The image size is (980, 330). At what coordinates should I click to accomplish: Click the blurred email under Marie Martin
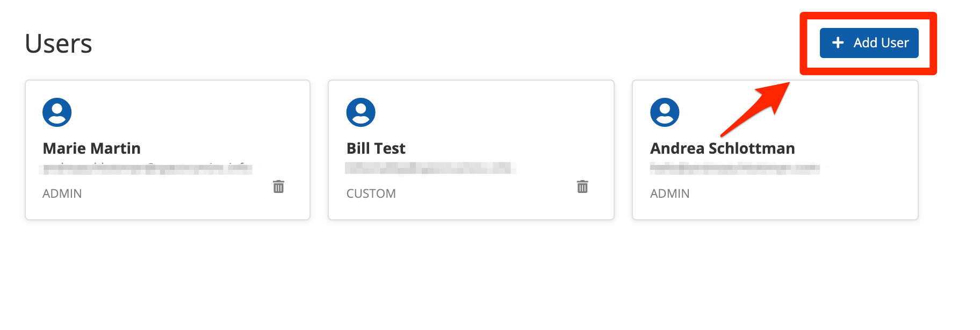[146, 169]
